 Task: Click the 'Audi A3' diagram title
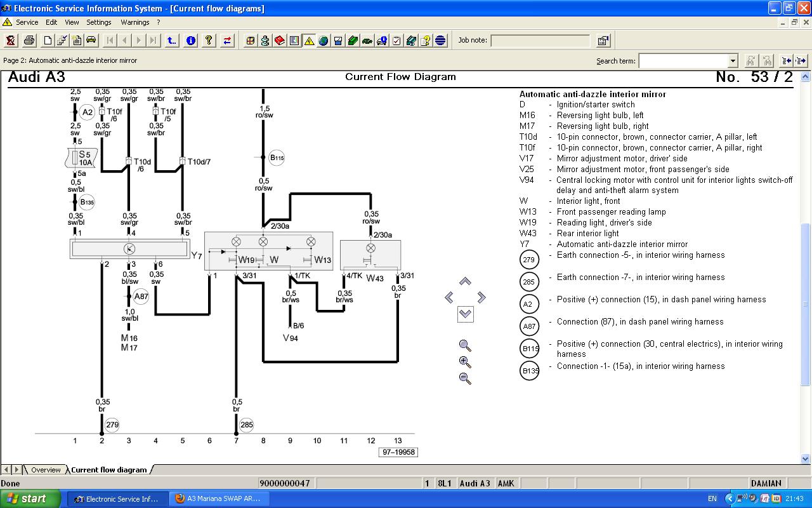37,77
